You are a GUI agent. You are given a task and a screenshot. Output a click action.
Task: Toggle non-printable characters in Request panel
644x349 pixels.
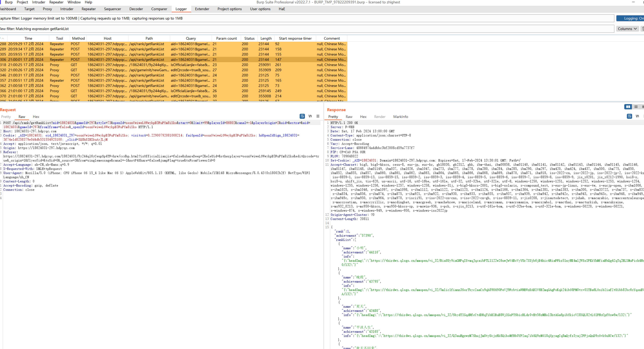point(310,116)
